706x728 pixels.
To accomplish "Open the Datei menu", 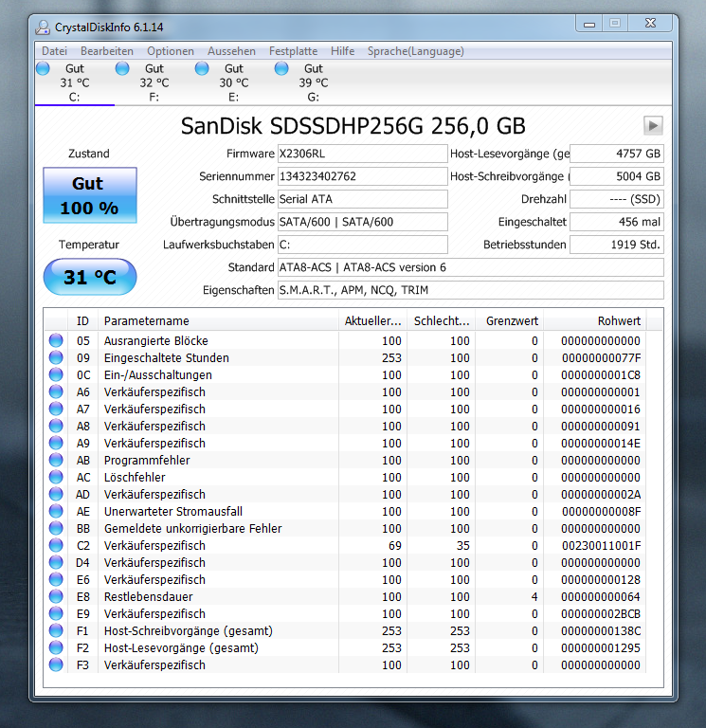I will 54,51.
